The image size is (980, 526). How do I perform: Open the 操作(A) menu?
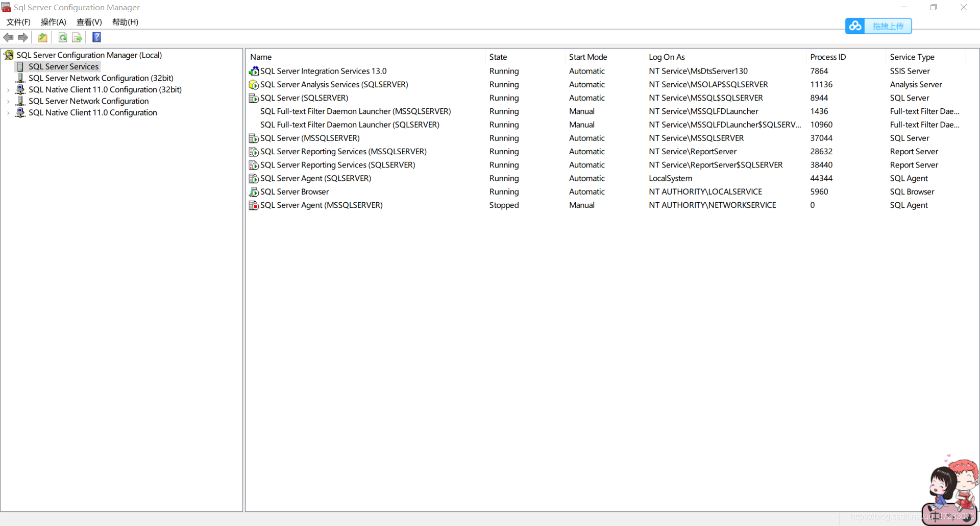[x=54, y=22]
